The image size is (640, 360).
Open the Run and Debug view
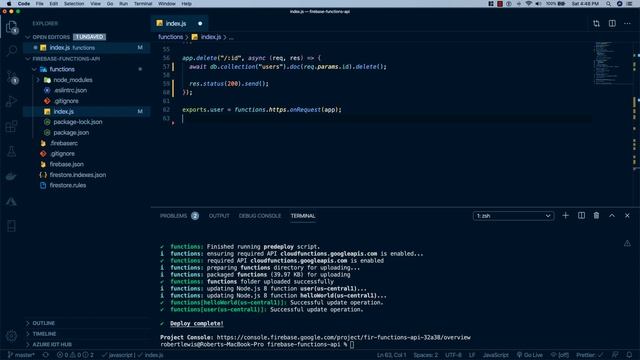(x=11, y=101)
